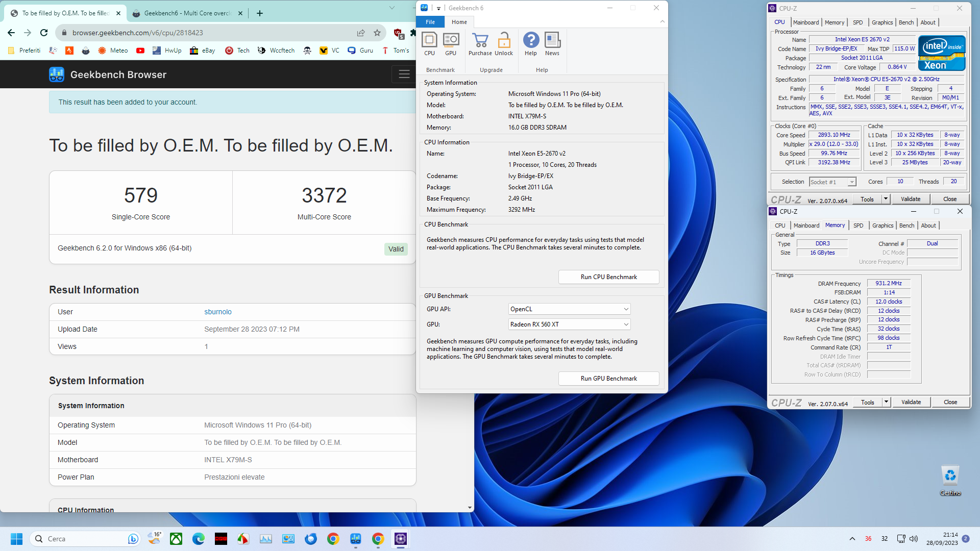Open the uBlock Origin extension icon
The width and height of the screenshot is (980, 551).
[x=399, y=33]
